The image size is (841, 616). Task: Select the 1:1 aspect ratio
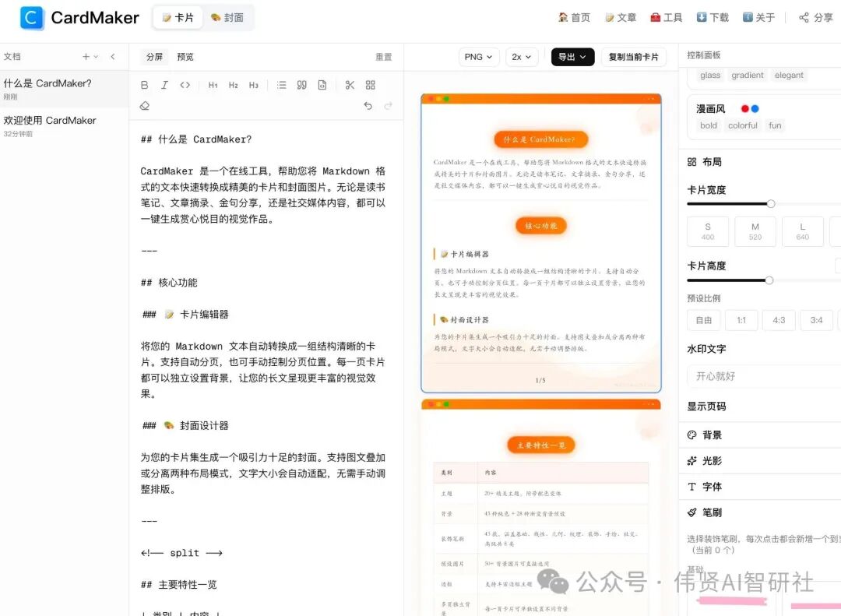(x=741, y=320)
